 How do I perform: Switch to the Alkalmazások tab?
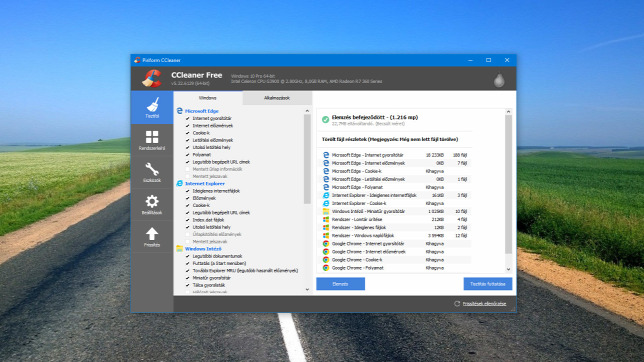coord(277,98)
